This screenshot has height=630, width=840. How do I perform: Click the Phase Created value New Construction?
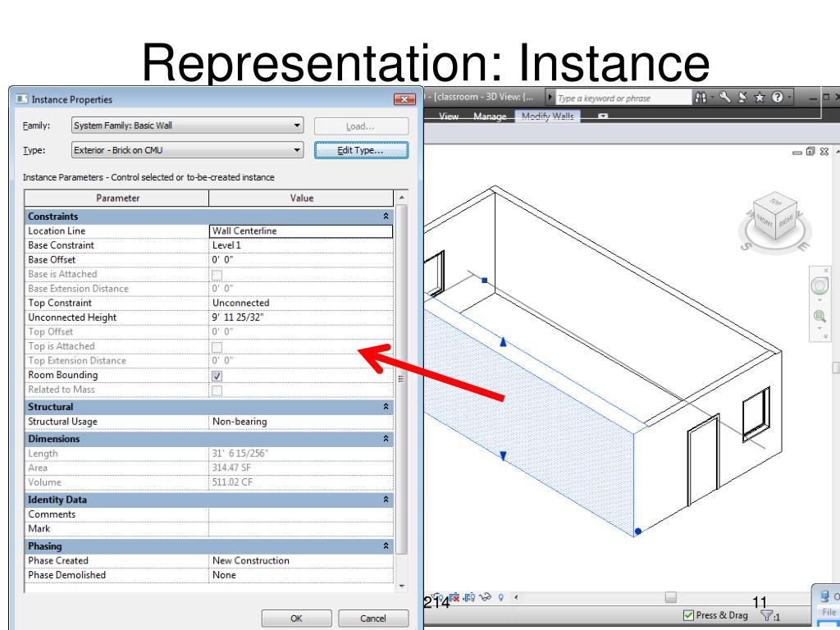[x=301, y=560]
